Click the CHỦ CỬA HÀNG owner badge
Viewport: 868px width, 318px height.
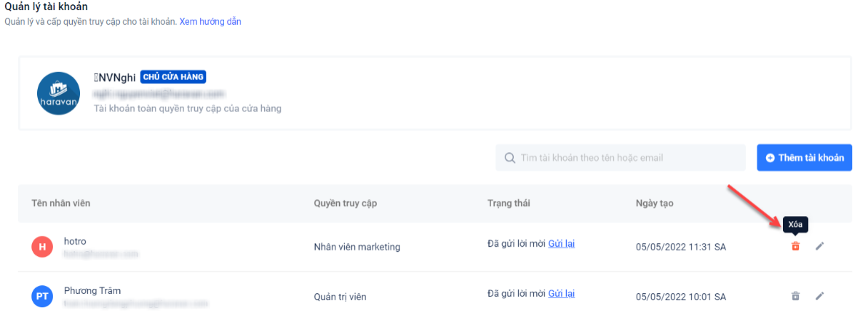pos(173,77)
